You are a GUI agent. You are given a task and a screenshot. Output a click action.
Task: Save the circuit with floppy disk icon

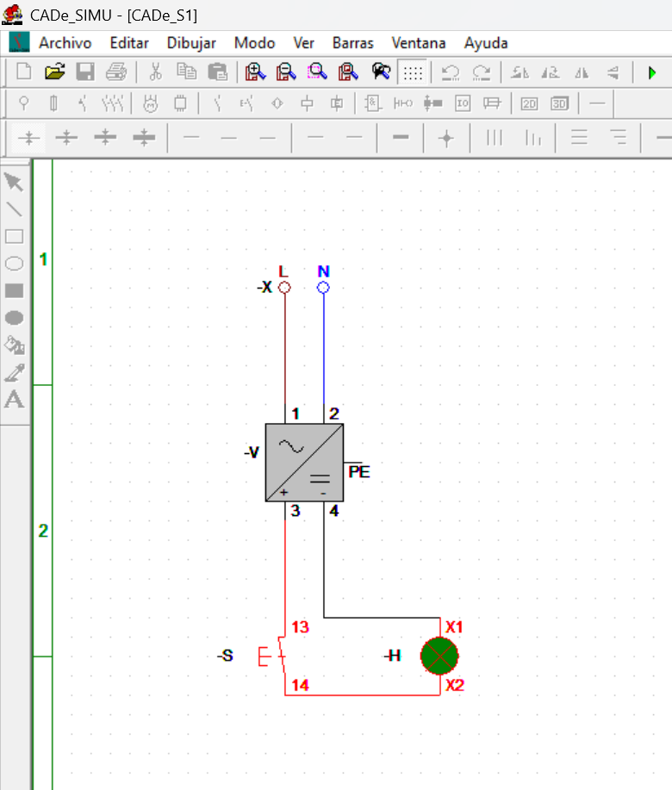(85, 72)
